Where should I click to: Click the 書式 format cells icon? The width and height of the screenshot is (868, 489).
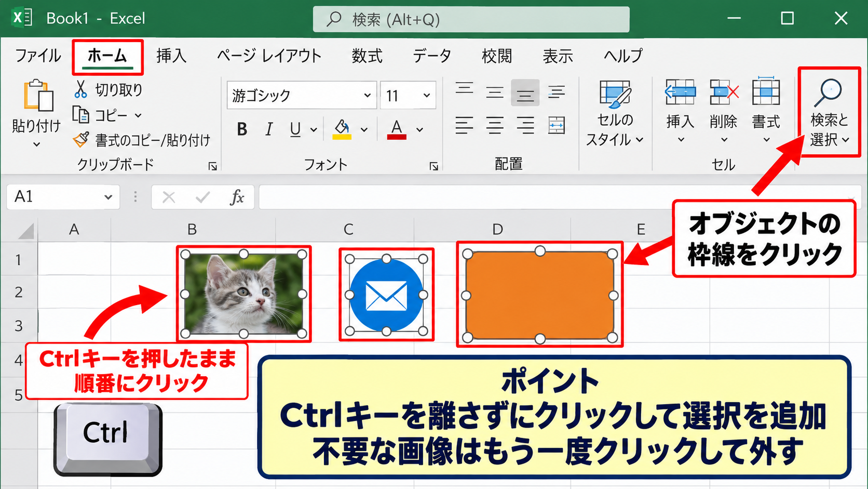click(x=766, y=91)
